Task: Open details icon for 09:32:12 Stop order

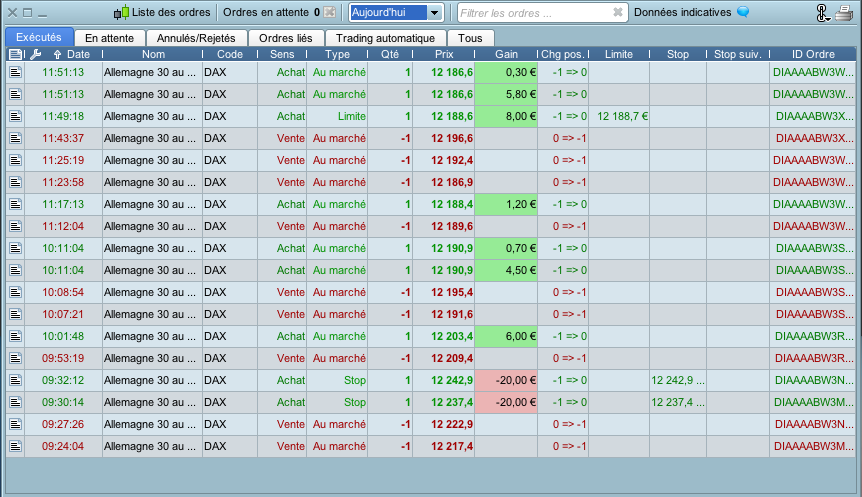Action: coord(15,380)
